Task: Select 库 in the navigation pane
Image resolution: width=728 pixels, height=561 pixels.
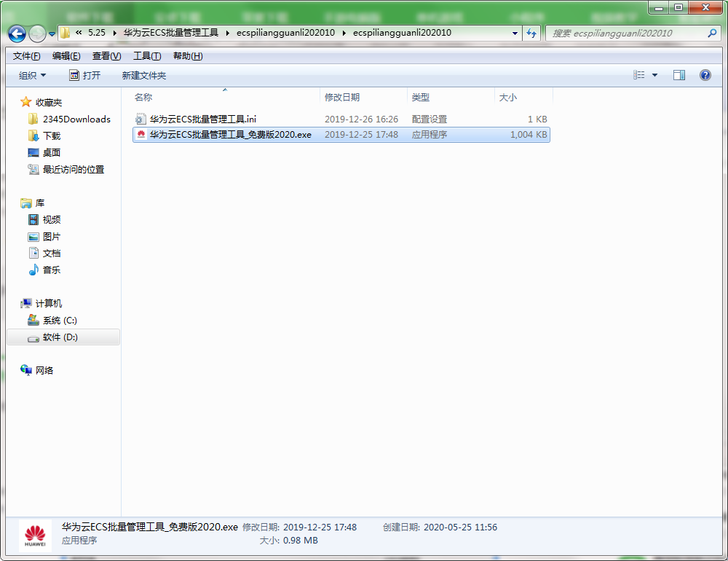Action: pos(40,203)
